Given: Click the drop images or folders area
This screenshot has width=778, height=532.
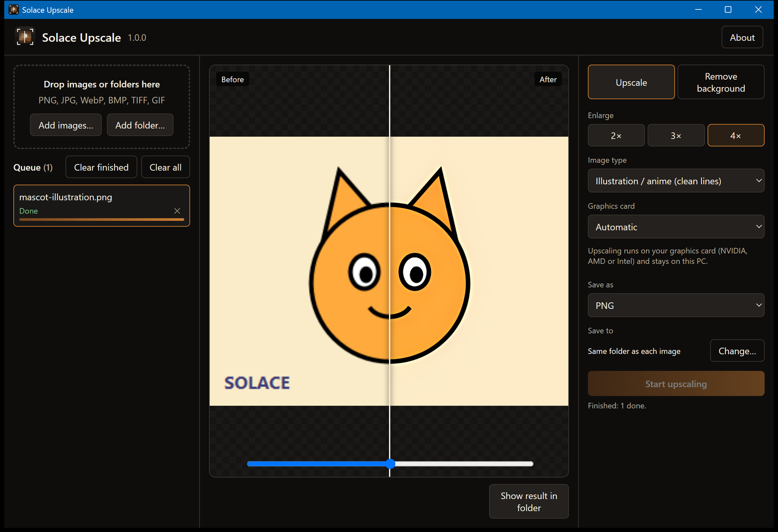Looking at the screenshot, I should pyautogui.click(x=102, y=107).
